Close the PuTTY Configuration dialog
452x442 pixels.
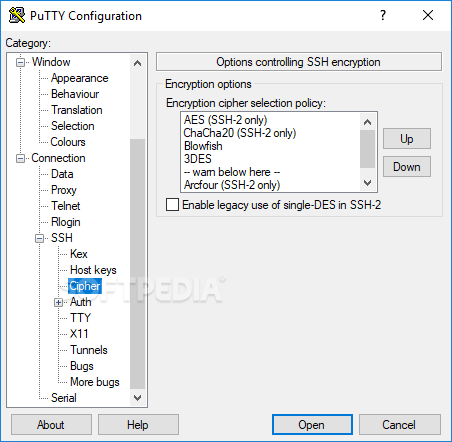pos(428,15)
